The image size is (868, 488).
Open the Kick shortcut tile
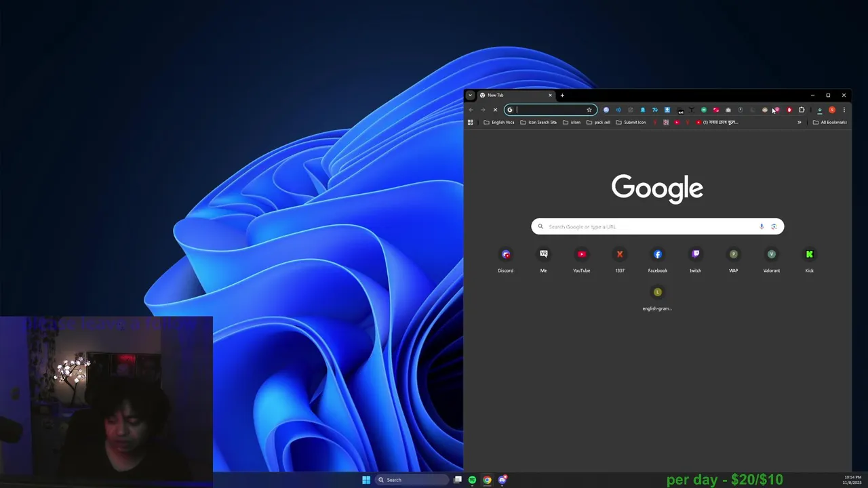coord(809,260)
